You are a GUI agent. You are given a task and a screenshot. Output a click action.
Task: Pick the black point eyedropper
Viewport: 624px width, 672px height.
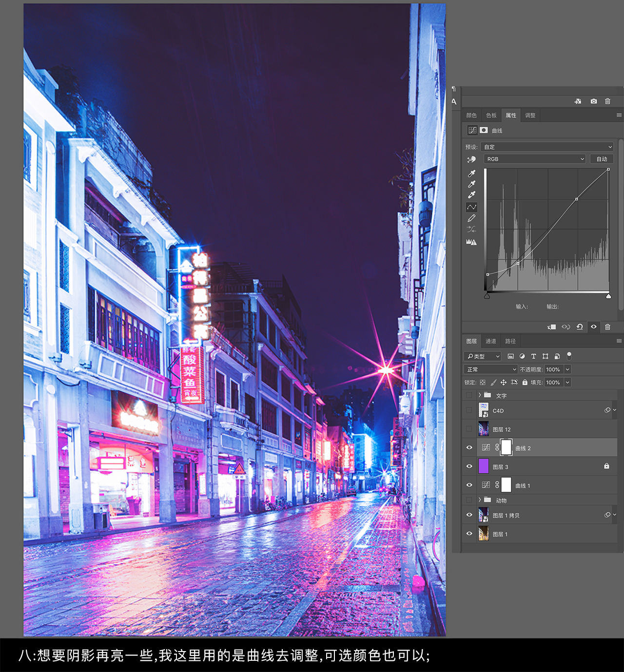pos(471,173)
